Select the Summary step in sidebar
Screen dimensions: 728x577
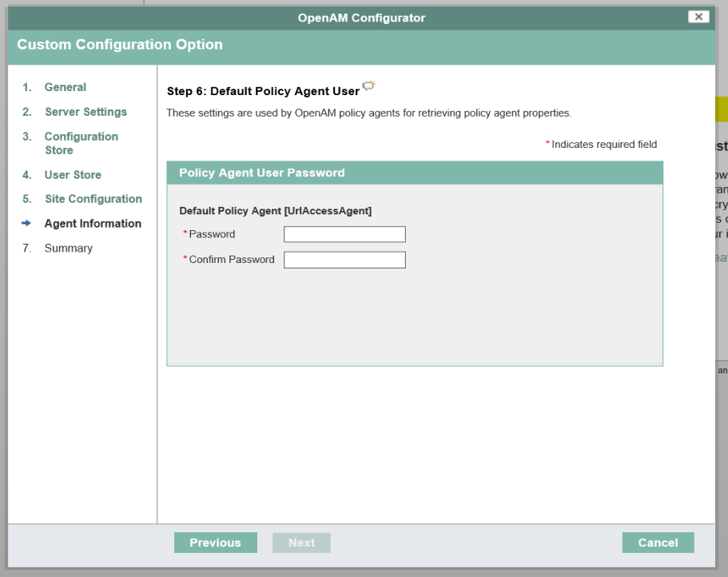coord(69,249)
